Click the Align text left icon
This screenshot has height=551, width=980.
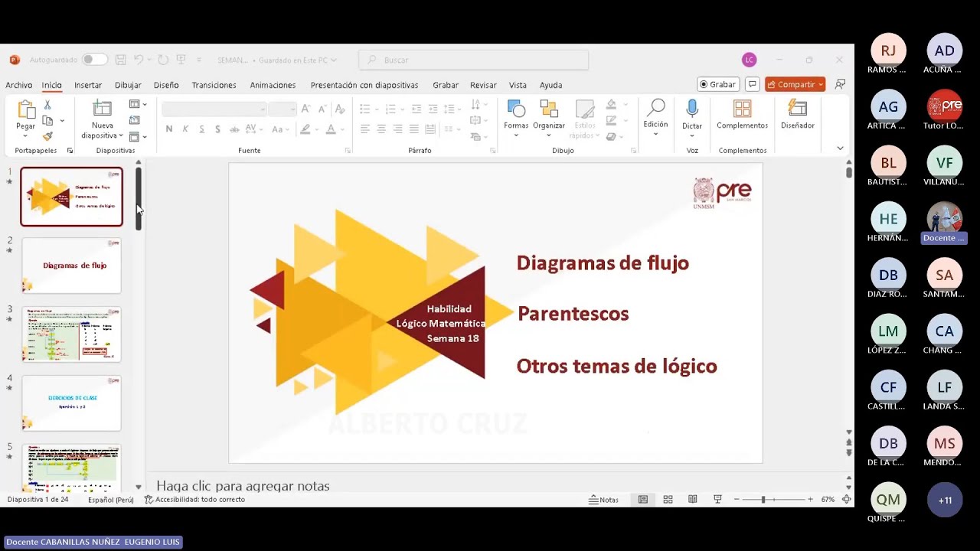coord(365,129)
